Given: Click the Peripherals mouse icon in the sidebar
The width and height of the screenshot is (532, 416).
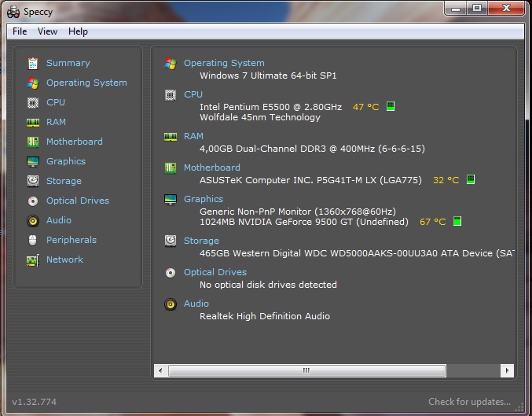Looking at the screenshot, I should click(32, 240).
